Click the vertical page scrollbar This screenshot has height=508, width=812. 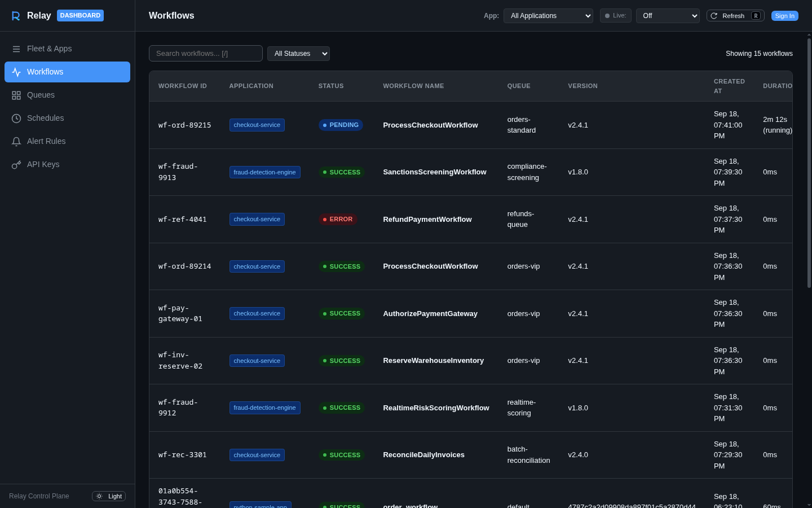pyautogui.click(x=809, y=164)
